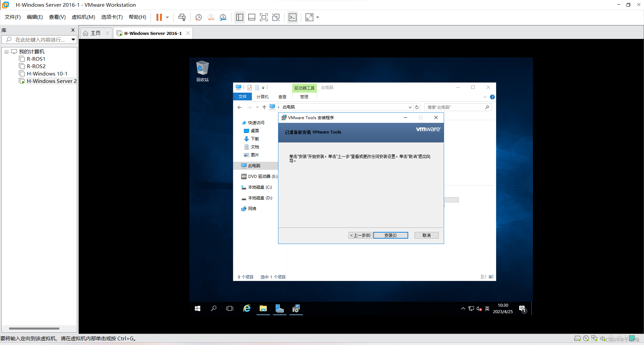Select 桌面 in Explorer navigation
Image resolution: width=644 pixels, height=345 pixels.
coord(252,131)
